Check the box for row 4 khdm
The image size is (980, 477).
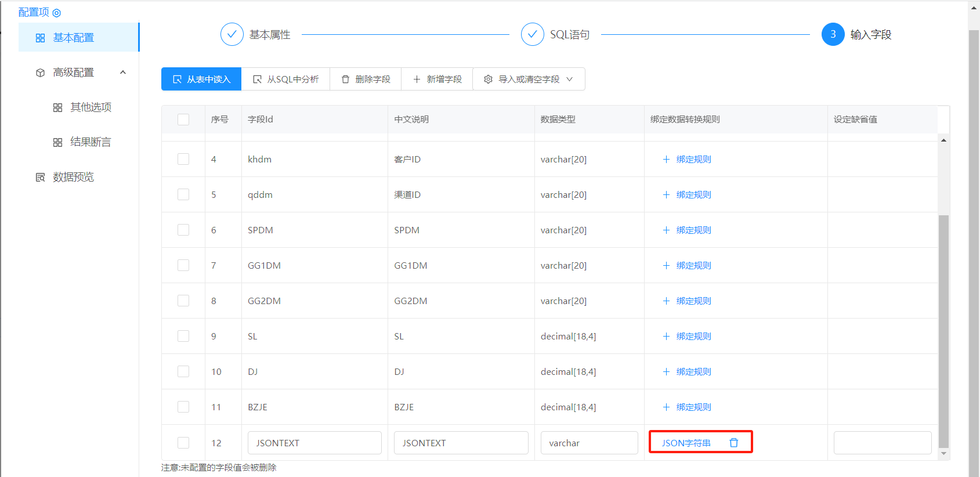[183, 159]
